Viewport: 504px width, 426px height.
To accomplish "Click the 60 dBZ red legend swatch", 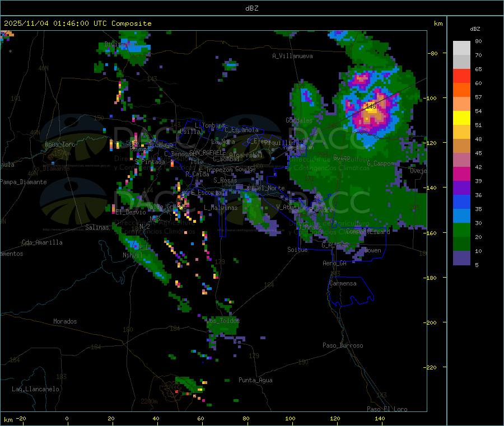I will [x=461, y=76].
